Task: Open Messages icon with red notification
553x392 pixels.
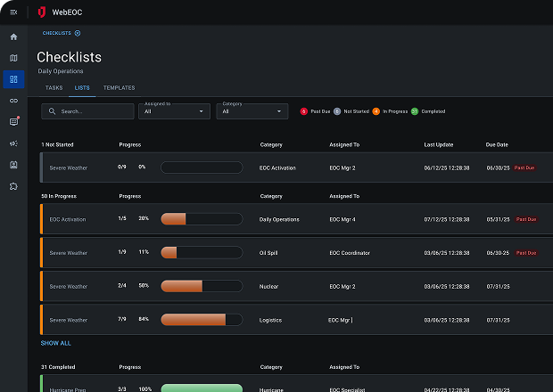Action: 13,122
